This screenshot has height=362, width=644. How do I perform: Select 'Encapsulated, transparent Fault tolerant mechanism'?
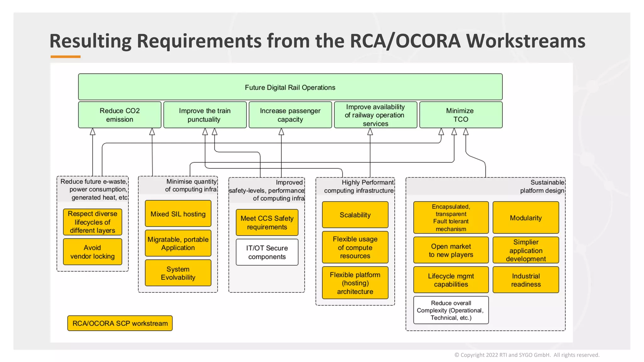click(x=451, y=217)
